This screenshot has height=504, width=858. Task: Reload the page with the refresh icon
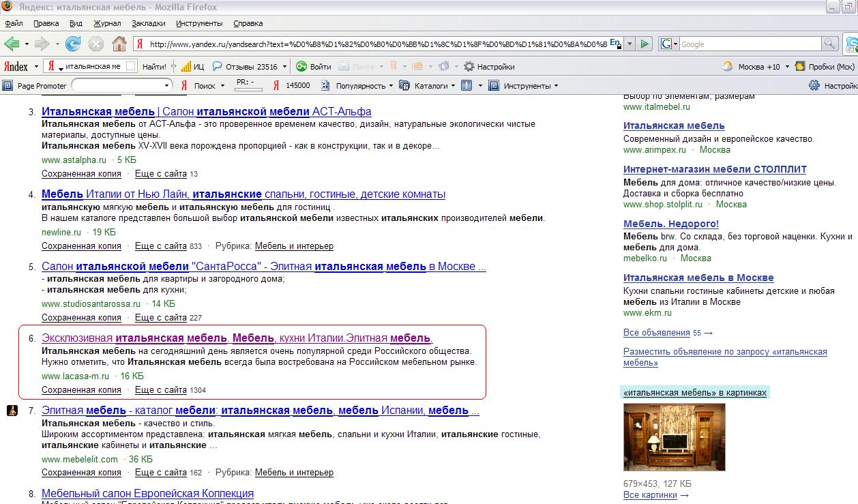pos(73,44)
